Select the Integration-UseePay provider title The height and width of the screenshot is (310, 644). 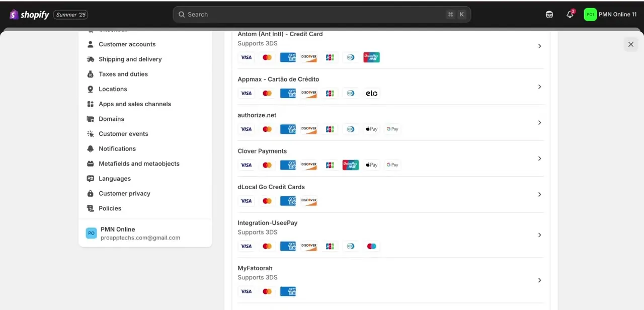[x=268, y=223]
